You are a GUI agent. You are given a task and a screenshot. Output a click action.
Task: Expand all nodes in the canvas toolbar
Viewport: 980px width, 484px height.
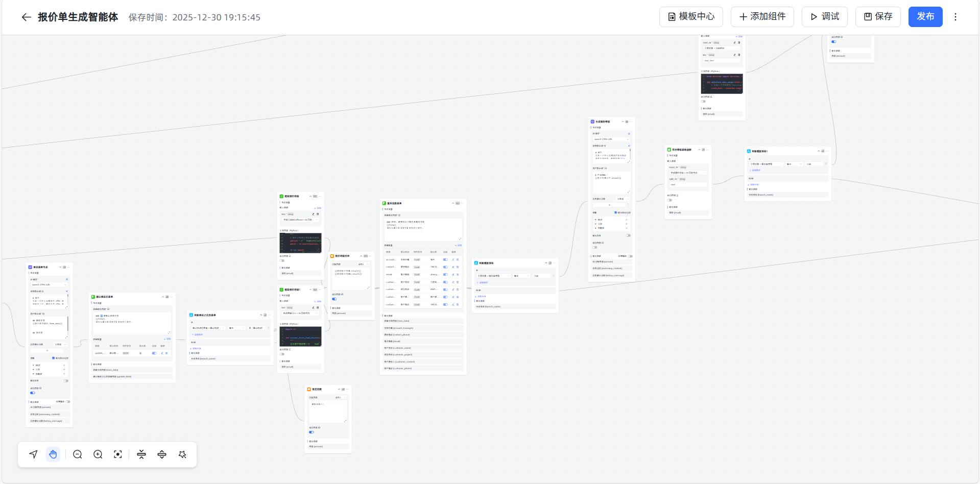coord(162,454)
